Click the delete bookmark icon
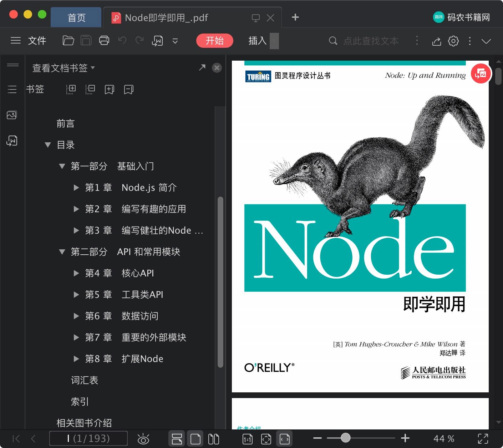Image resolution: width=503 pixels, height=448 pixels. [x=128, y=89]
